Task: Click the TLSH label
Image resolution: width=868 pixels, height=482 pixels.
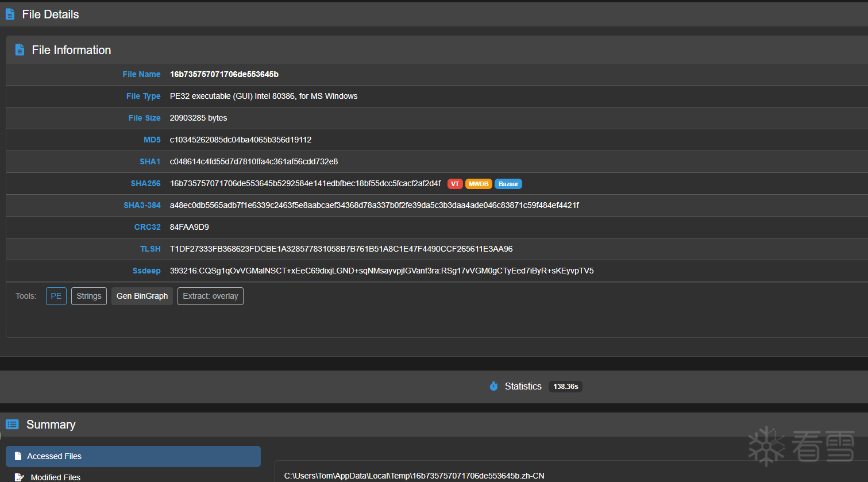Action: [x=151, y=249]
